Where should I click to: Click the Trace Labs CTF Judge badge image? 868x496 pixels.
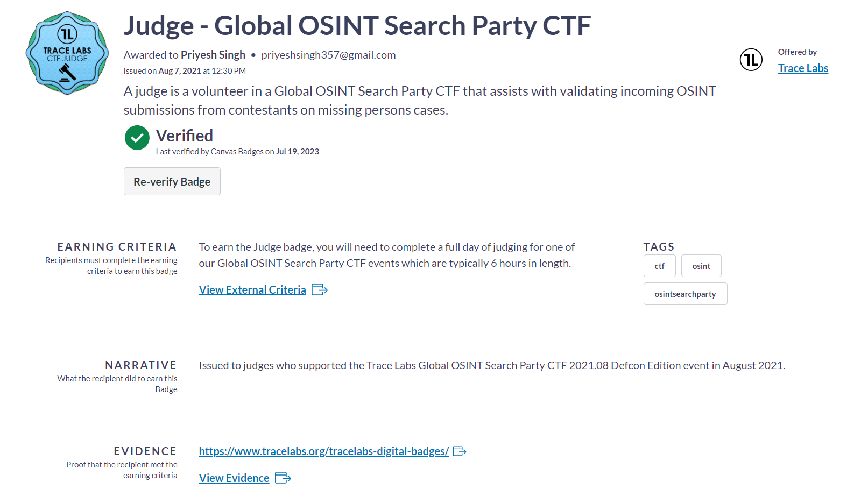pyautogui.click(x=67, y=53)
